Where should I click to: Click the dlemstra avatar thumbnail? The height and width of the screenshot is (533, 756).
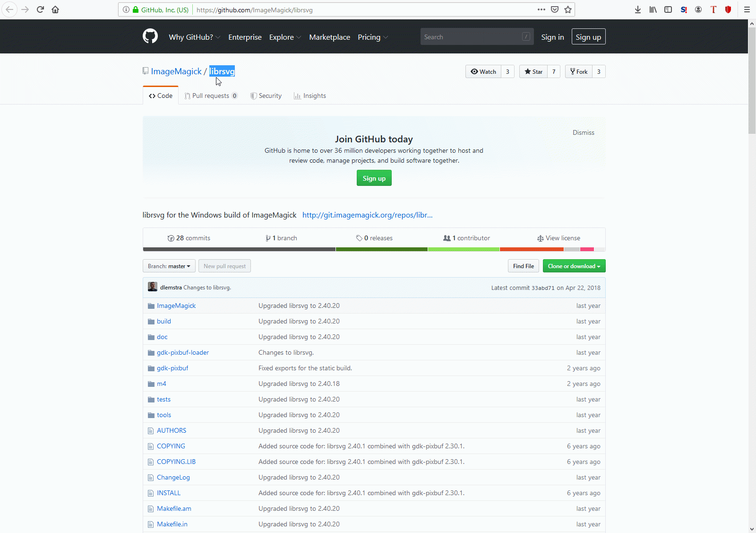[x=153, y=287]
